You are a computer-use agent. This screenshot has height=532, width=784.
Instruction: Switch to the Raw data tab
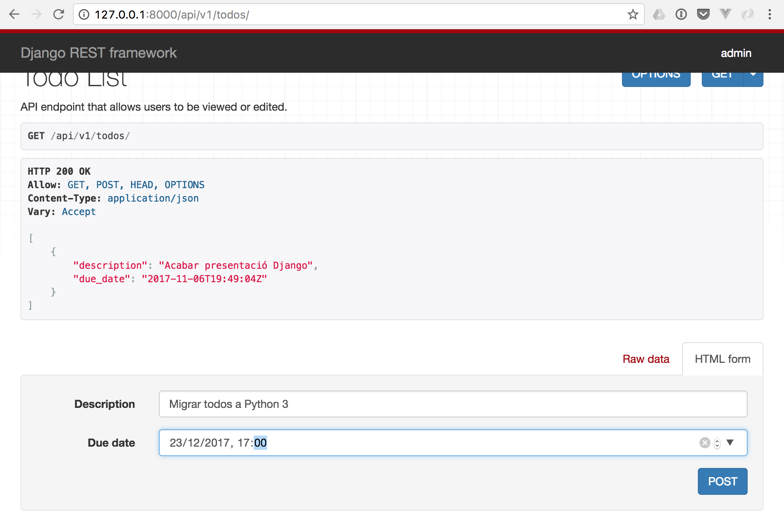coord(646,359)
